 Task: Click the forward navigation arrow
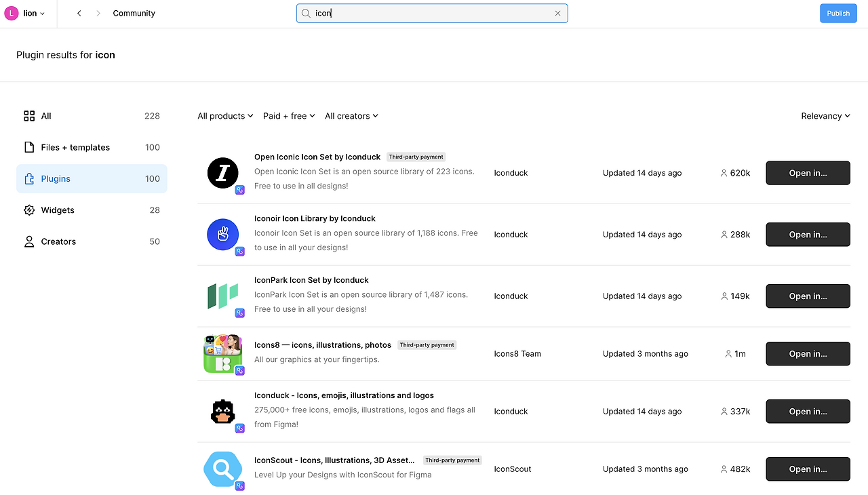(98, 14)
